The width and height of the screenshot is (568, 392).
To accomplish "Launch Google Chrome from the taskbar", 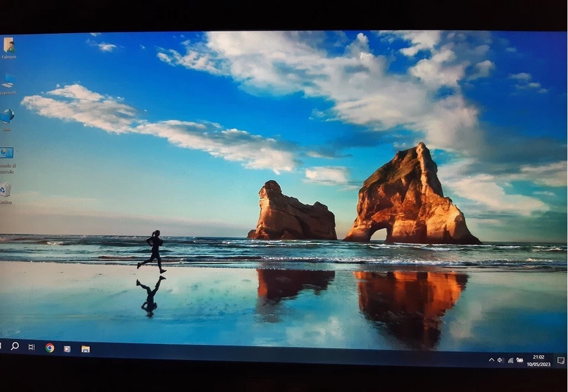I will tap(50, 348).
